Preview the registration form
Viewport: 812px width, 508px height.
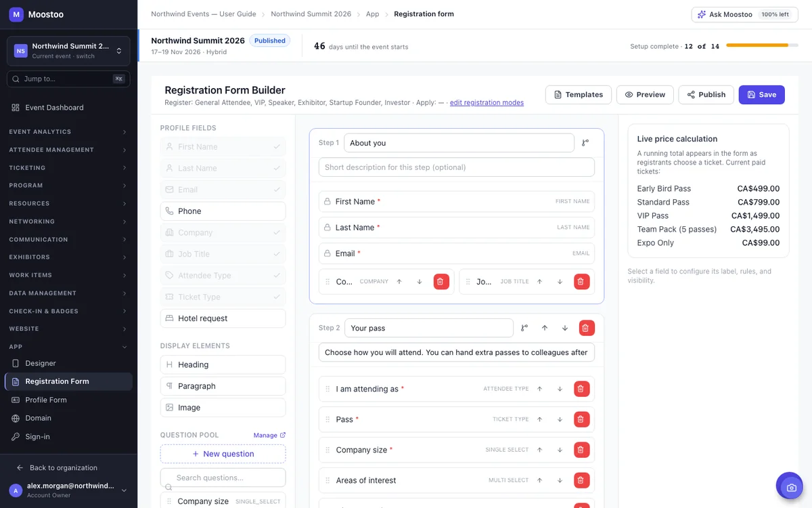(x=645, y=95)
